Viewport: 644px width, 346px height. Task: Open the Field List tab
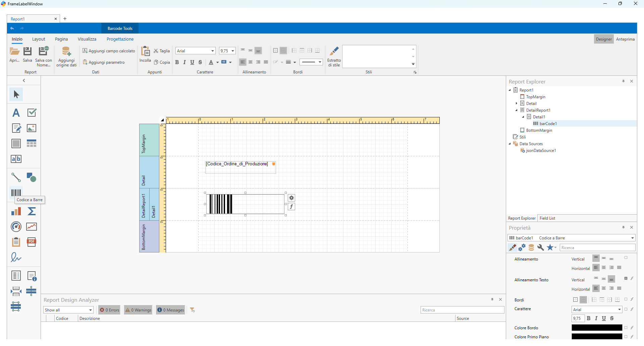pos(547,218)
